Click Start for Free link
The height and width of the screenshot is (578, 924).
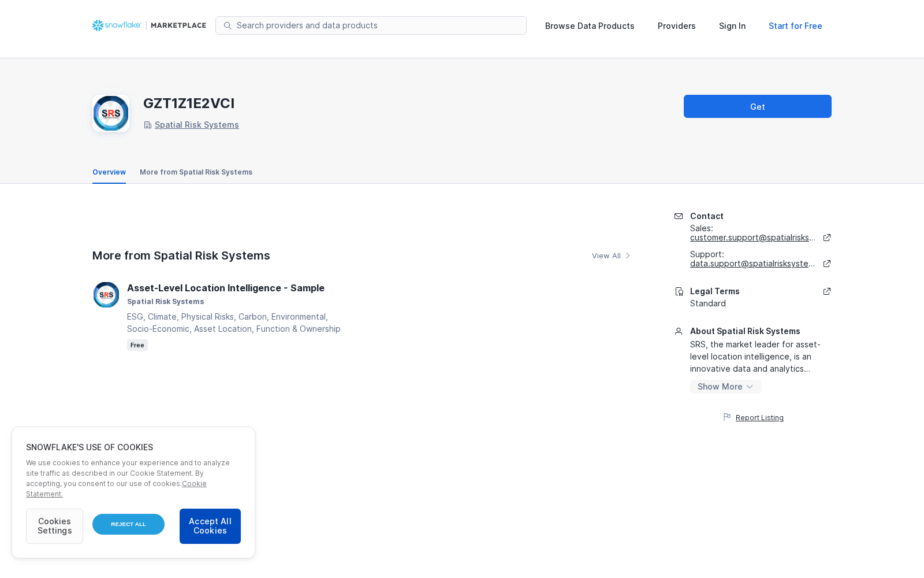pos(795,26)
